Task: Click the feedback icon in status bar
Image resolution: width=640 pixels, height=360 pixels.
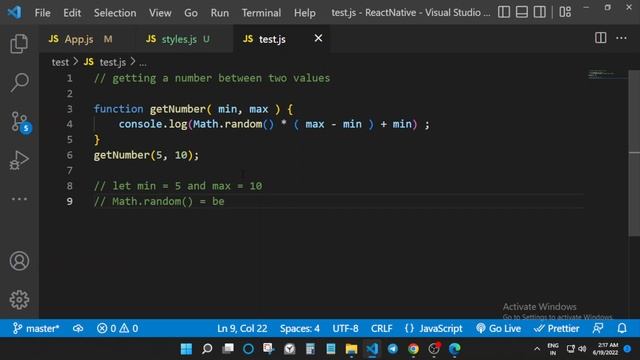Action: coord(598,329)
